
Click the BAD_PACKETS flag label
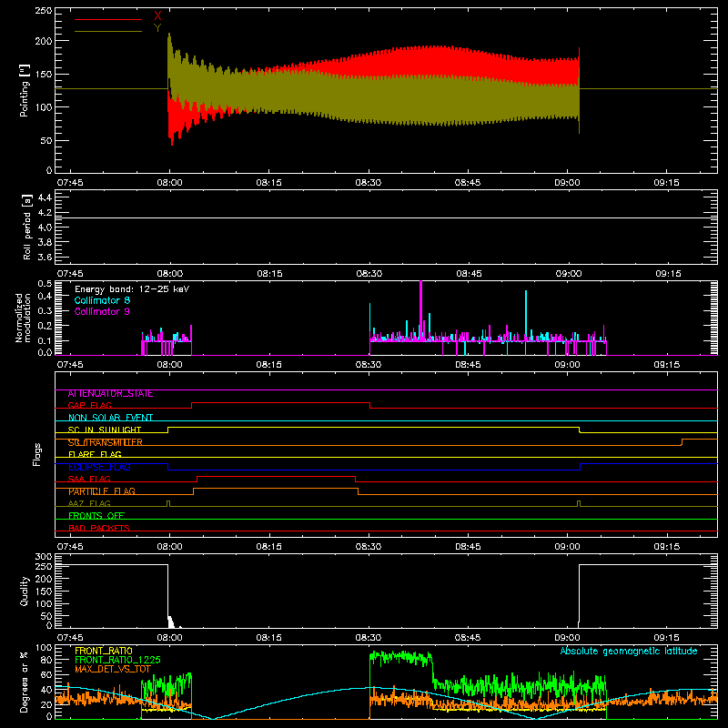(99, 529)
